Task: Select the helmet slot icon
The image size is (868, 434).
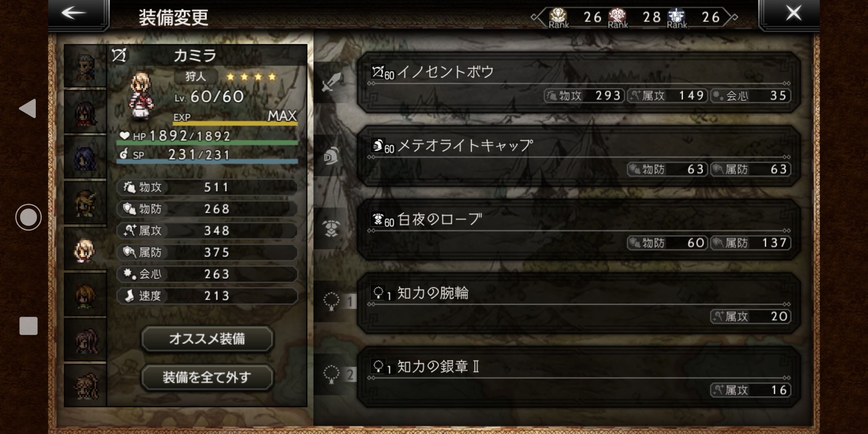Action: 331,156
